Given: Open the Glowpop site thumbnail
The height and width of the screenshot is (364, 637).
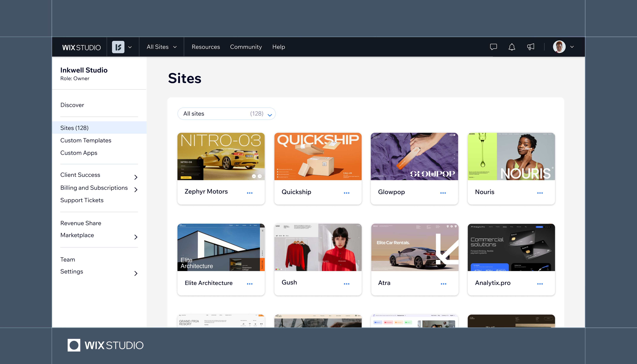Looking at the screenshot, I should click(x=414, y=157).
